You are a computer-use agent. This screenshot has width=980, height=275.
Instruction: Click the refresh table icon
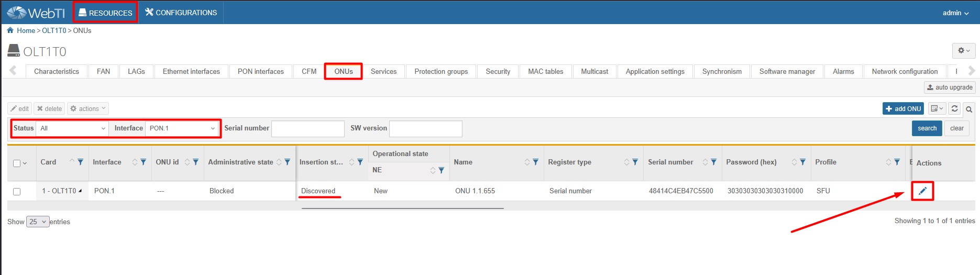coord(954,108)
